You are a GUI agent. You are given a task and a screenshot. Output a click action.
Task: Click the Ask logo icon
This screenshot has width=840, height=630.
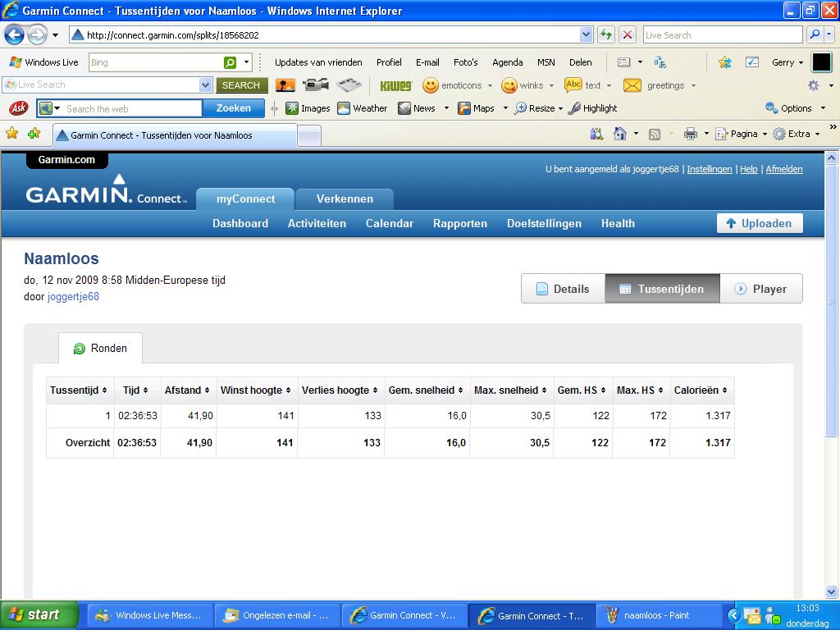point(18,108)
